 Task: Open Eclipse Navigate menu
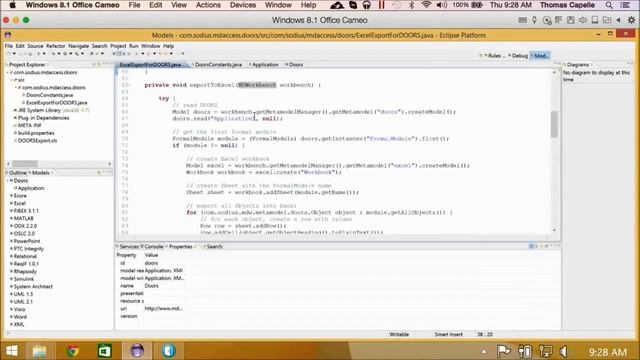point(78,46)
